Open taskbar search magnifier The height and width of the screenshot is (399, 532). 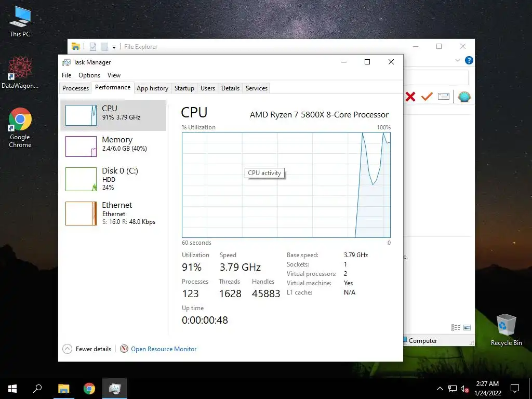point(37,389)
